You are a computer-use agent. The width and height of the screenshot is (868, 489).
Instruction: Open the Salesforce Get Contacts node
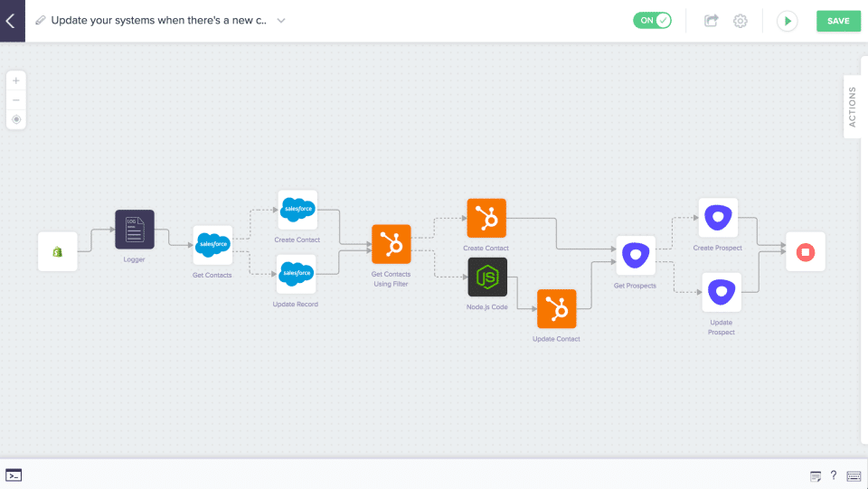[212, 245]
